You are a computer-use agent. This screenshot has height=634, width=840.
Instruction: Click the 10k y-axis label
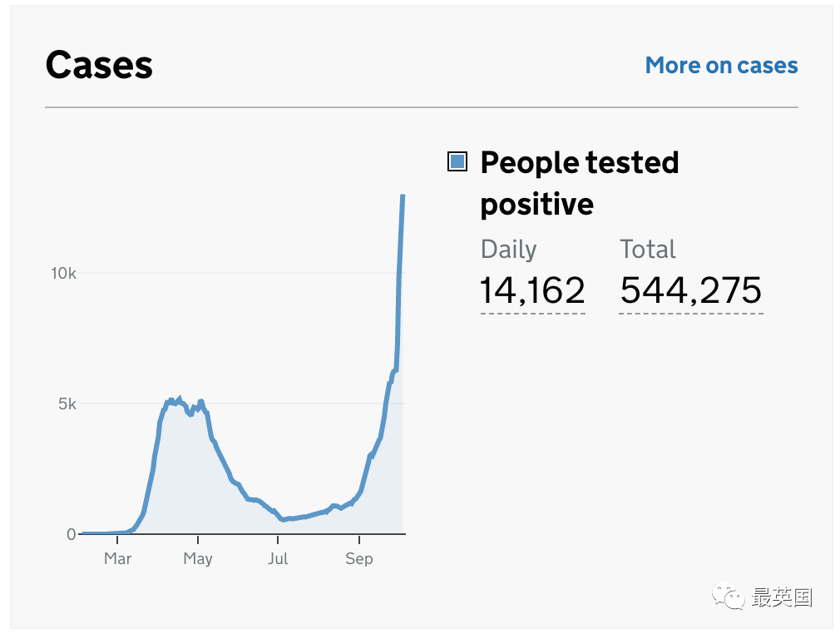(64, 274)
